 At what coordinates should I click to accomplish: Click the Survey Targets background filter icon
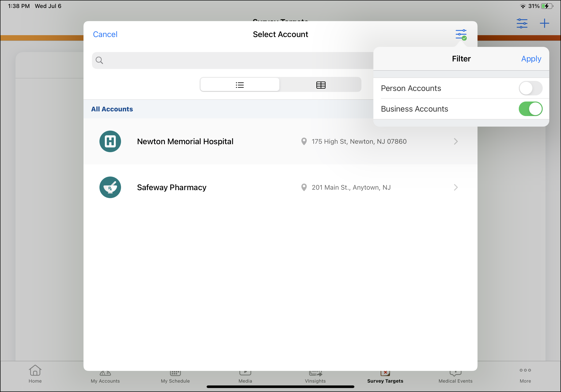click(522, 23)
